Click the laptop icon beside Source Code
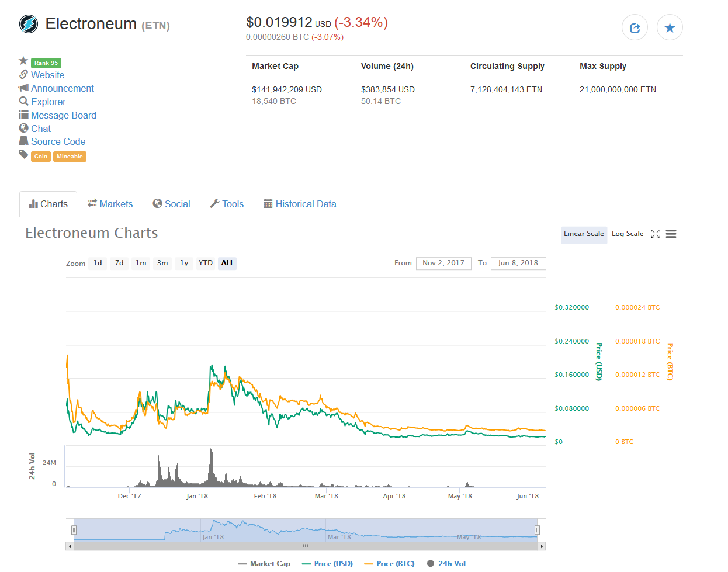Viewport: 728px width, 572px height. click(x=23, y=141)
